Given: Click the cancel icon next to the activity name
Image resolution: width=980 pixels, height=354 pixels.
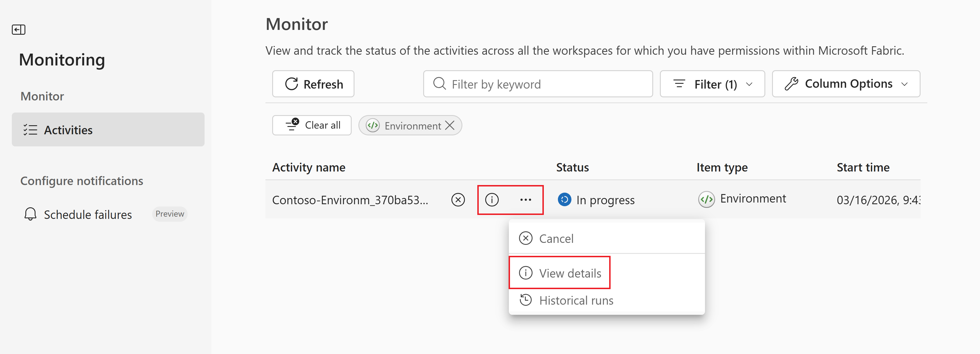Looking at the screenshot, I should [x=458, y=200].
